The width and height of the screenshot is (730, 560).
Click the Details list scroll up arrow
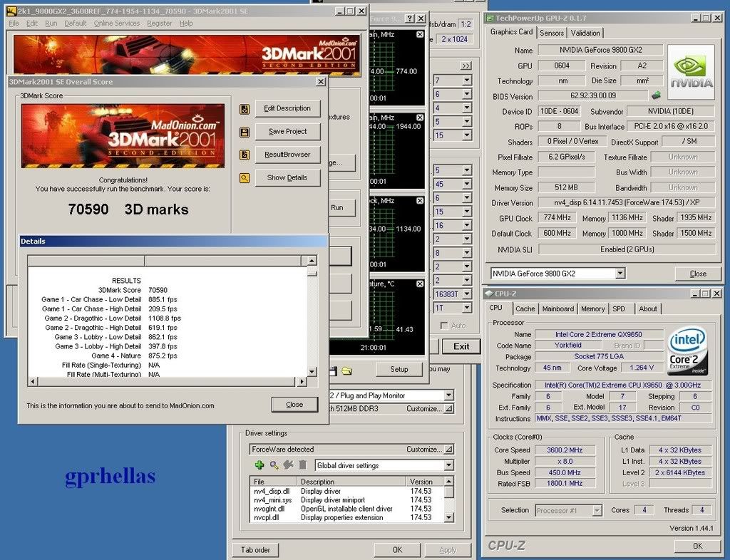[x=312, y=261]
